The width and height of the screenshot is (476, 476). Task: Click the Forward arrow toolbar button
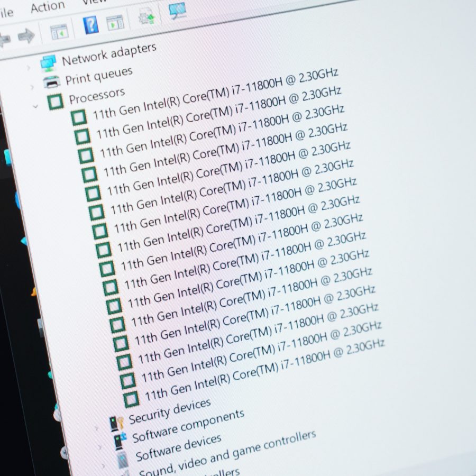[x=26, y=36]
